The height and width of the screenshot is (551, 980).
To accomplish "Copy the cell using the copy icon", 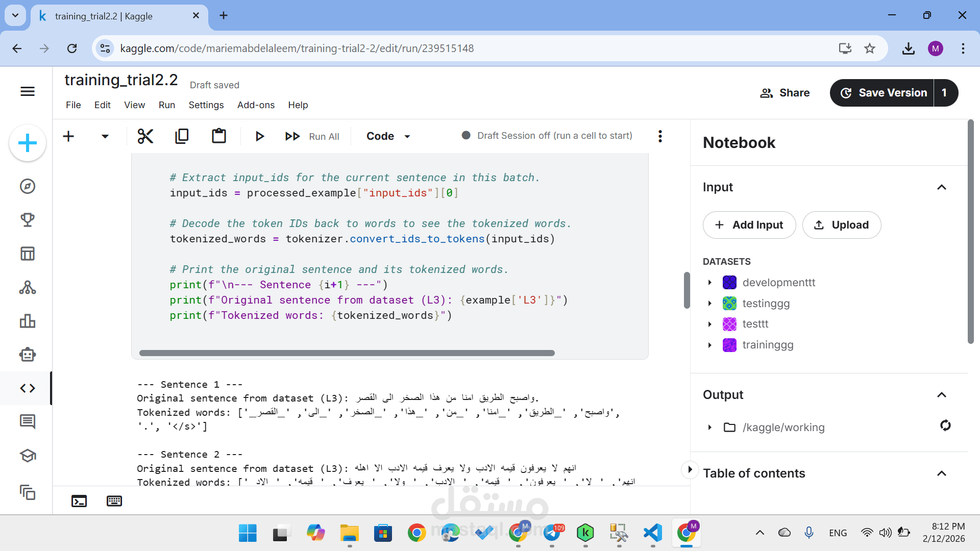I will tap(182, 136).
